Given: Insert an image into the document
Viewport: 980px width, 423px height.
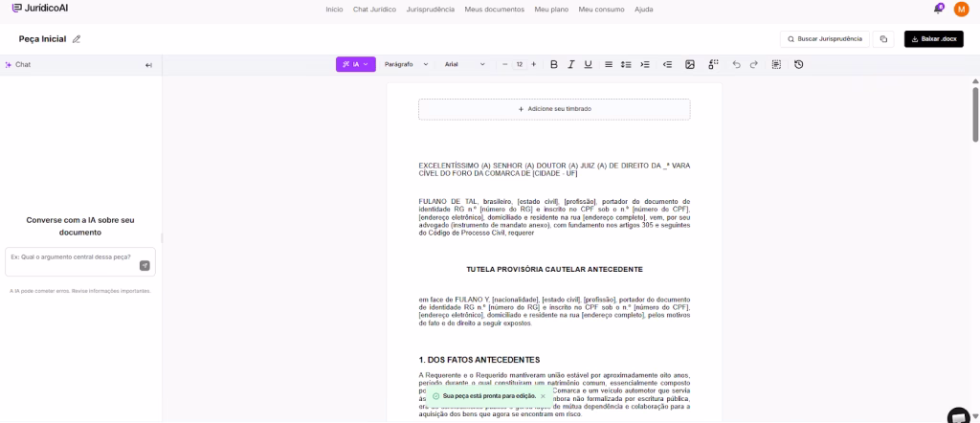Looking at the screenshot, I should (690, 64).
